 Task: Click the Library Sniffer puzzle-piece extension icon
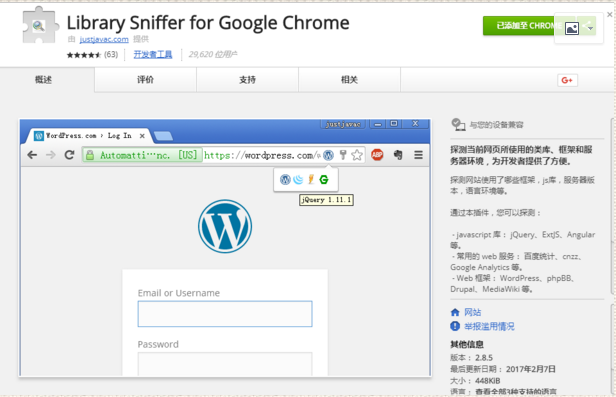40,25
